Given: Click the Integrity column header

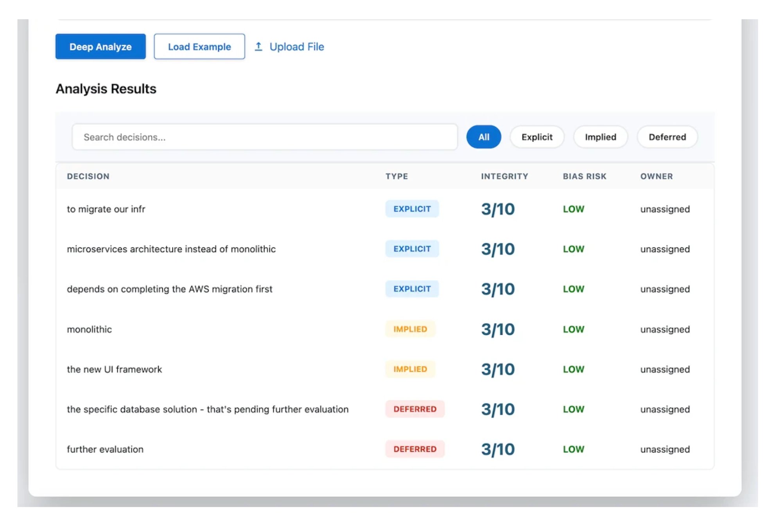Looking at the screenshot, I should 504,176.
